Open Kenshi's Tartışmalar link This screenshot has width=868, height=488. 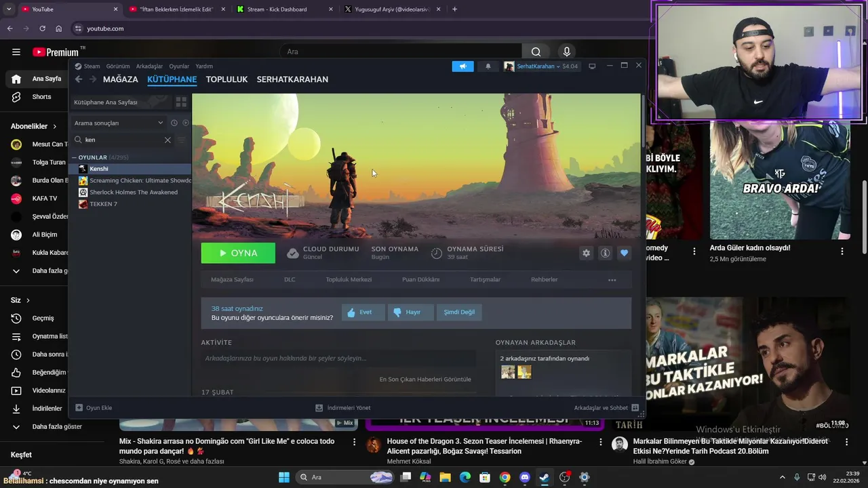[485, 280]
